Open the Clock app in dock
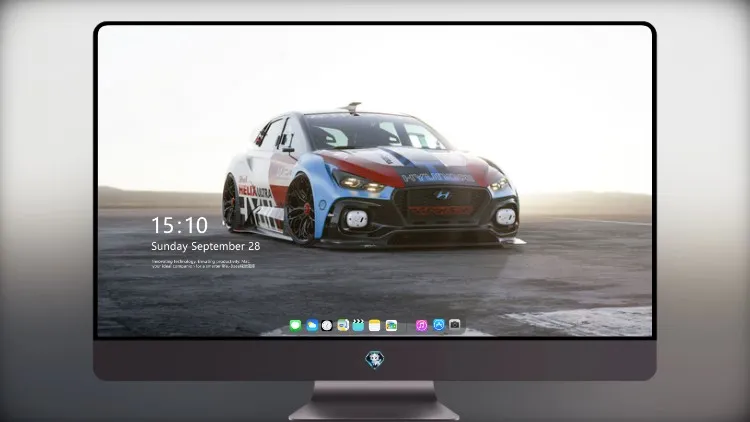This screenshot has width=750, height=422. [x=327, y=325]
